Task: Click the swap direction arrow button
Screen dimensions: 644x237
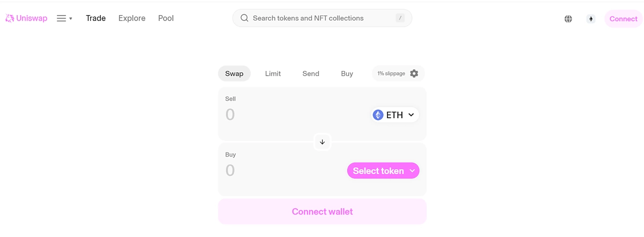Action: pos(322,142)
